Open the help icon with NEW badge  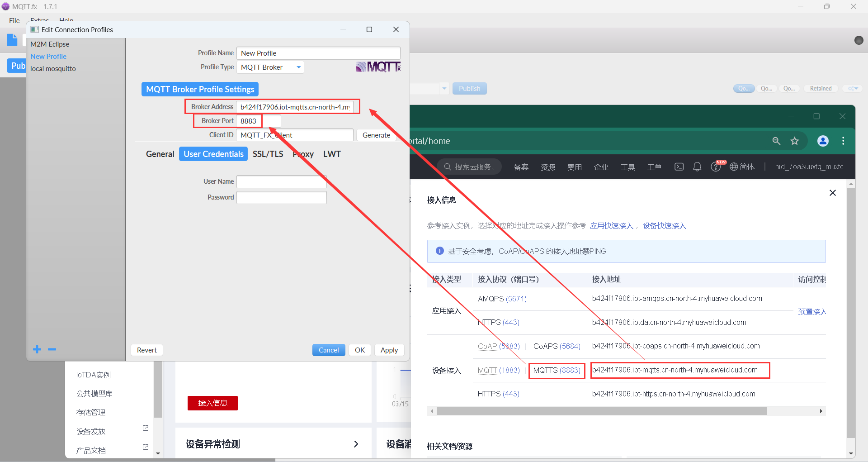point(716,167)
